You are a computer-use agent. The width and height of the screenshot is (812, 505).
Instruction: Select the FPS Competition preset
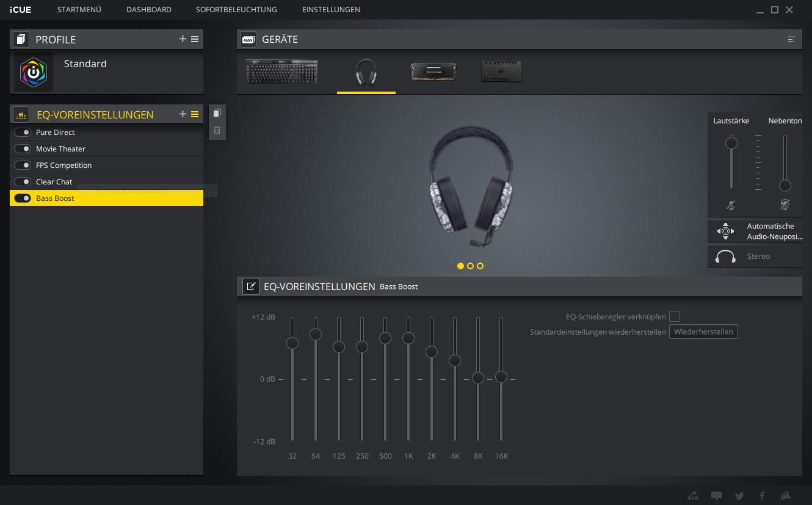coord(63,165)
